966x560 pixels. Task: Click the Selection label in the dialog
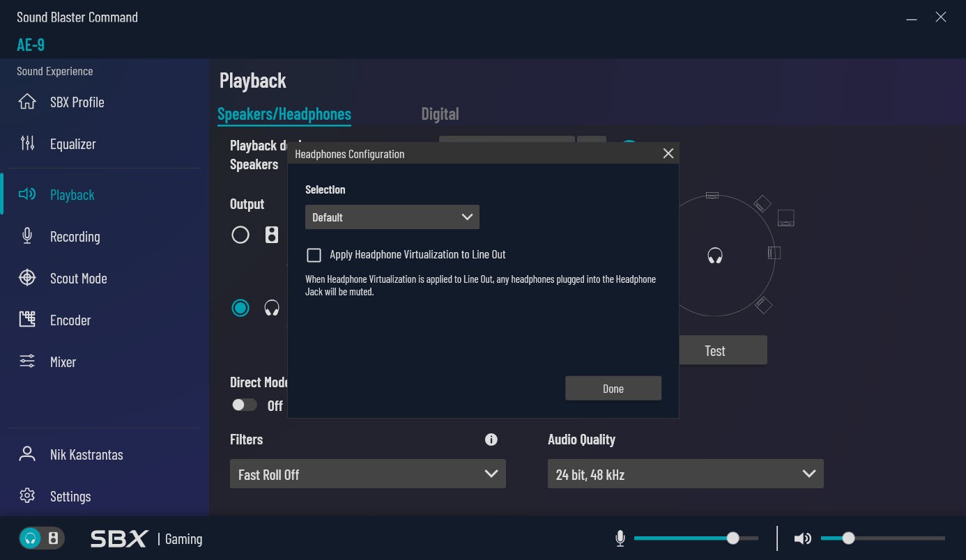pyautogui.click(x=325, y=189)
